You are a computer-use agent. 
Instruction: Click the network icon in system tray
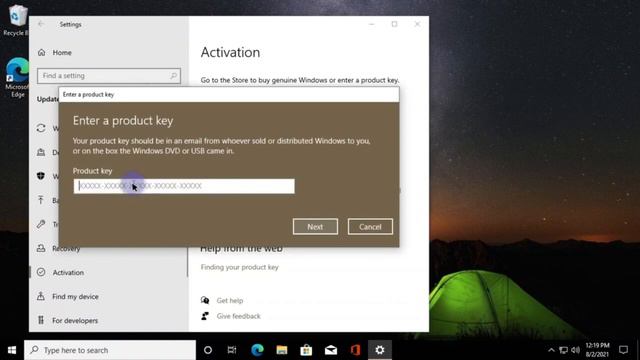click(564, 350)
